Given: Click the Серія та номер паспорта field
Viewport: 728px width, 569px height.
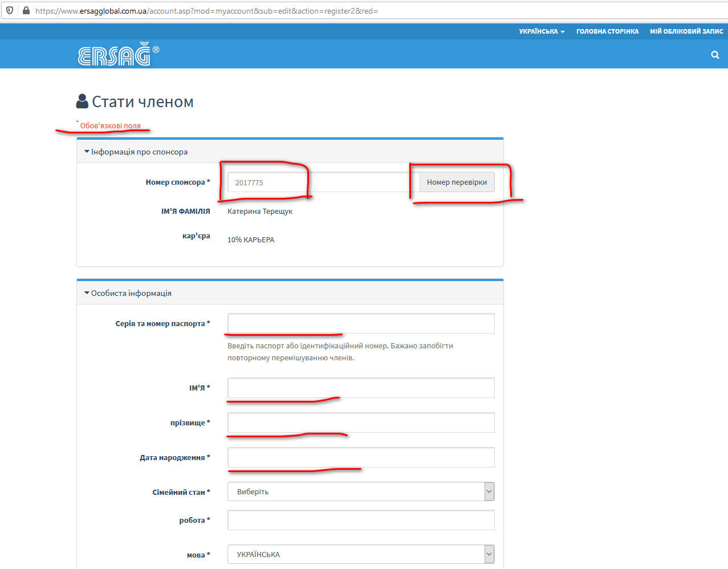Looking at the screenshot, I should (x=360, y=323).
